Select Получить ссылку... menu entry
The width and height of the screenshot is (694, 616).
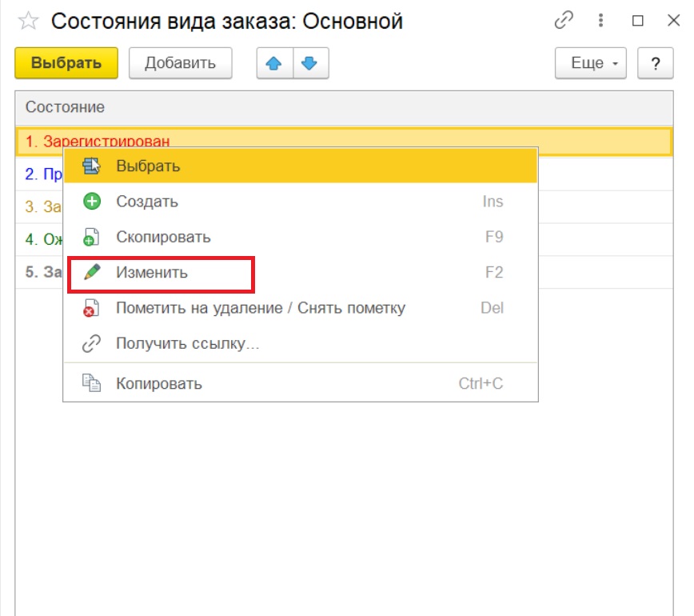[187, 344]
